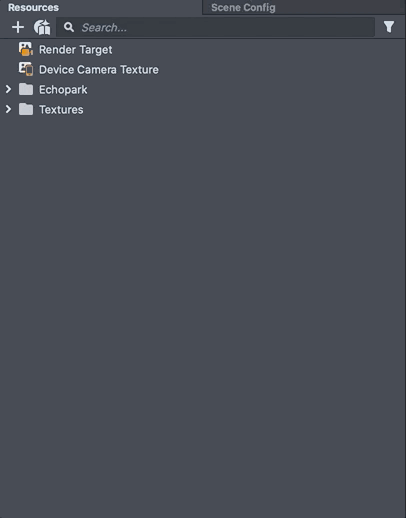Select the Render Target resource name
Screen dimensions: 406x518
coord(76,50)
